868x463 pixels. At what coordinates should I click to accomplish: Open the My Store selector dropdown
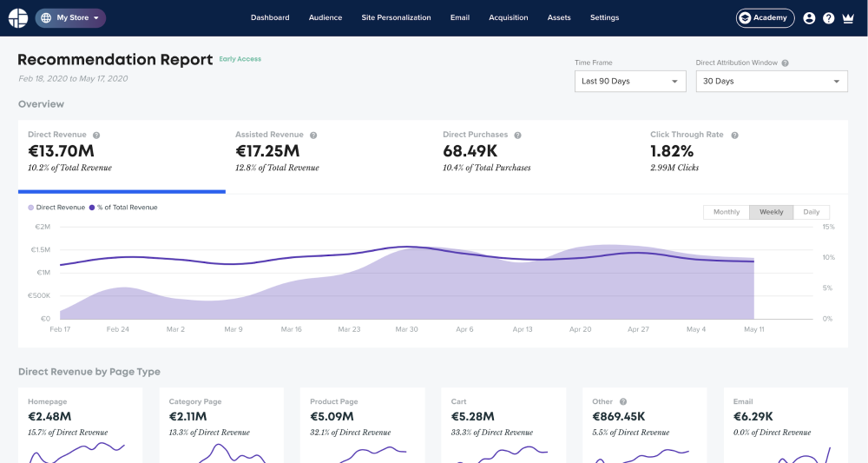[x=70, y=17]
